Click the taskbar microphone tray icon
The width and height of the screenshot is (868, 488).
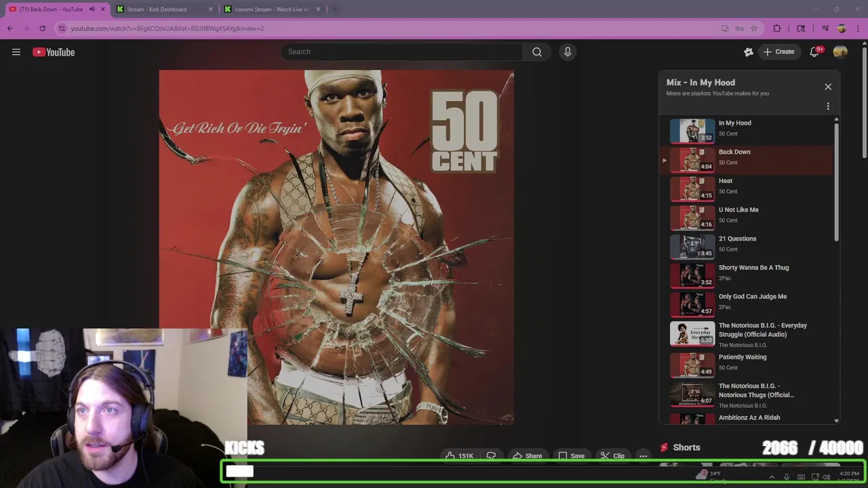787,477
